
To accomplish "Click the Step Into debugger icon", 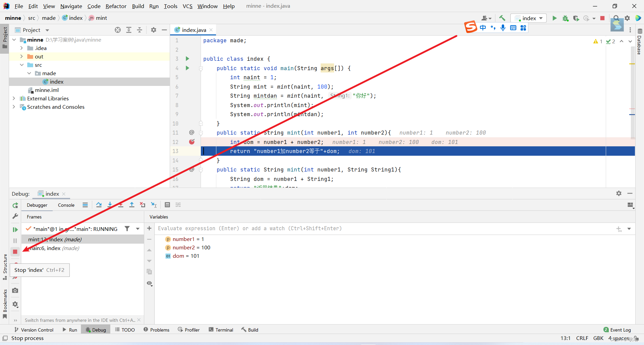I will coord(110,205).
